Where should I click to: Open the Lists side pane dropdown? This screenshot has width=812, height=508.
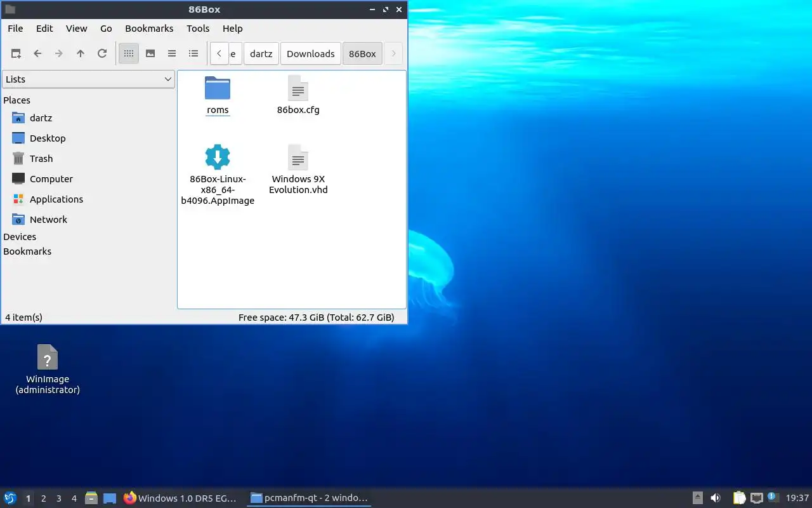(x=88, y=79)
